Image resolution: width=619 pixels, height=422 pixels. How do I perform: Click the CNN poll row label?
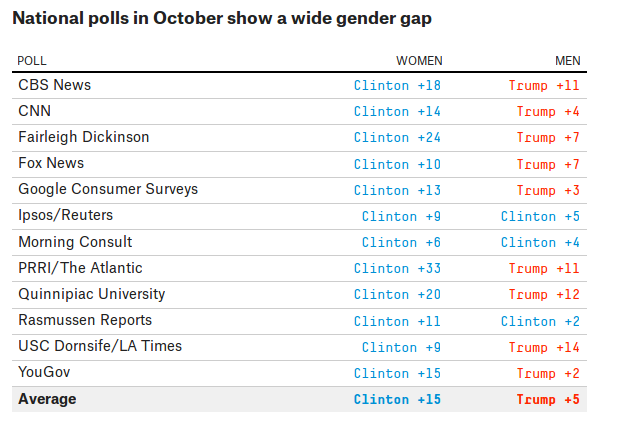pos(34,111)
